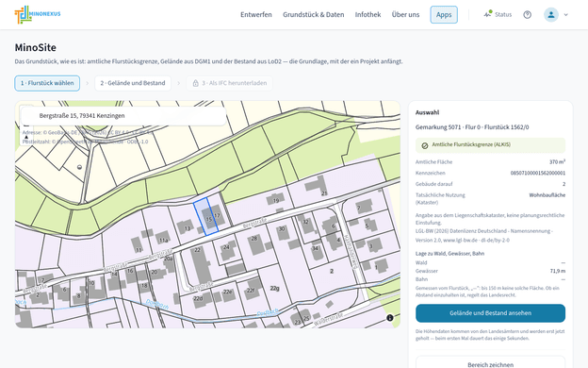
Task: Click the Gewässer distance value 71,9 m
Action: 558,271
